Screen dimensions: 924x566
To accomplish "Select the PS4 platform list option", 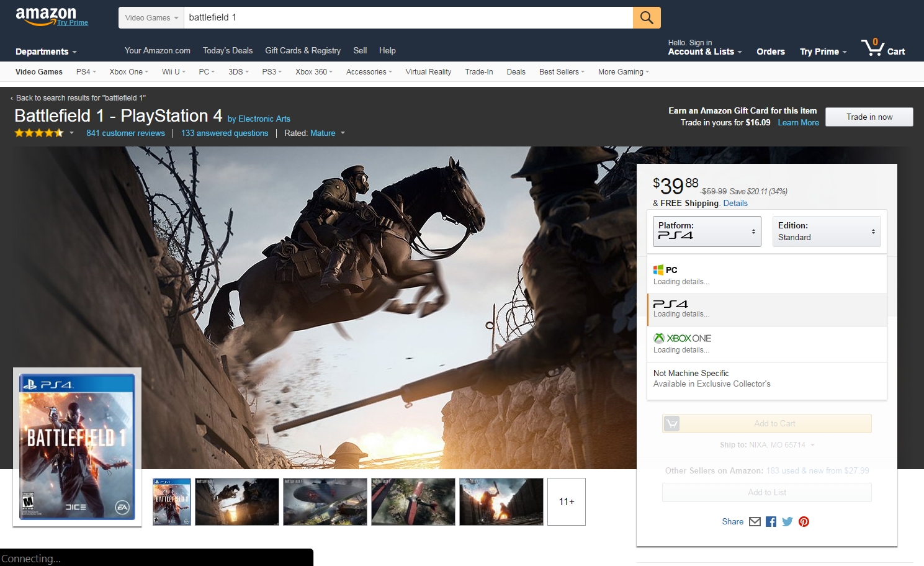I will (767, 310).
